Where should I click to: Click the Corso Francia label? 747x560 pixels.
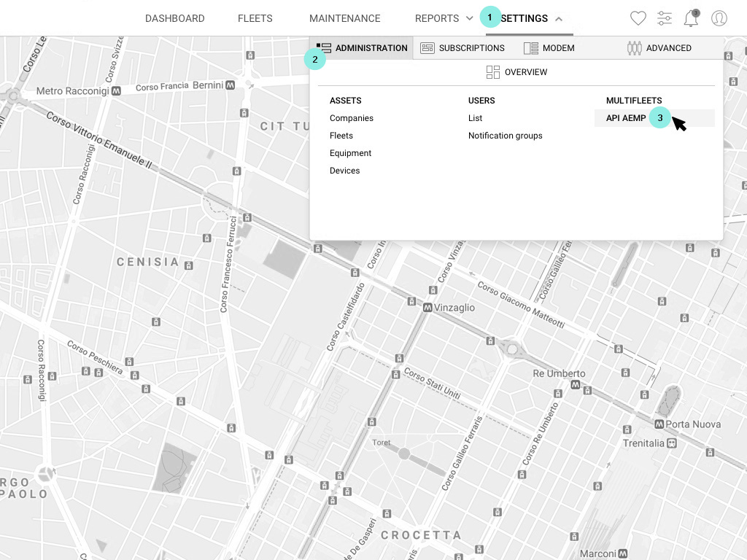(x=162, y=87)
